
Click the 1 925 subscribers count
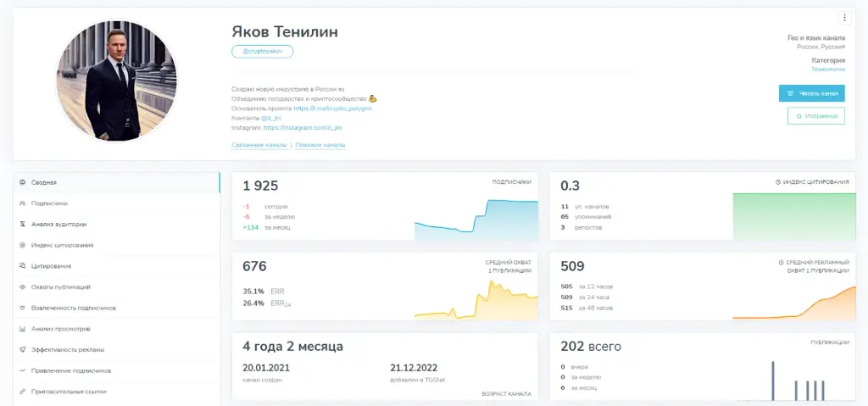[260, 186]
